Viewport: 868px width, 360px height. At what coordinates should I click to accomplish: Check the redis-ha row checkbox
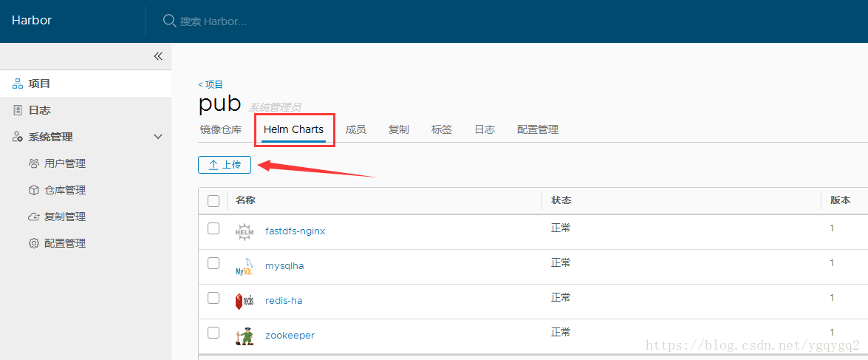[x=213, y=298]
